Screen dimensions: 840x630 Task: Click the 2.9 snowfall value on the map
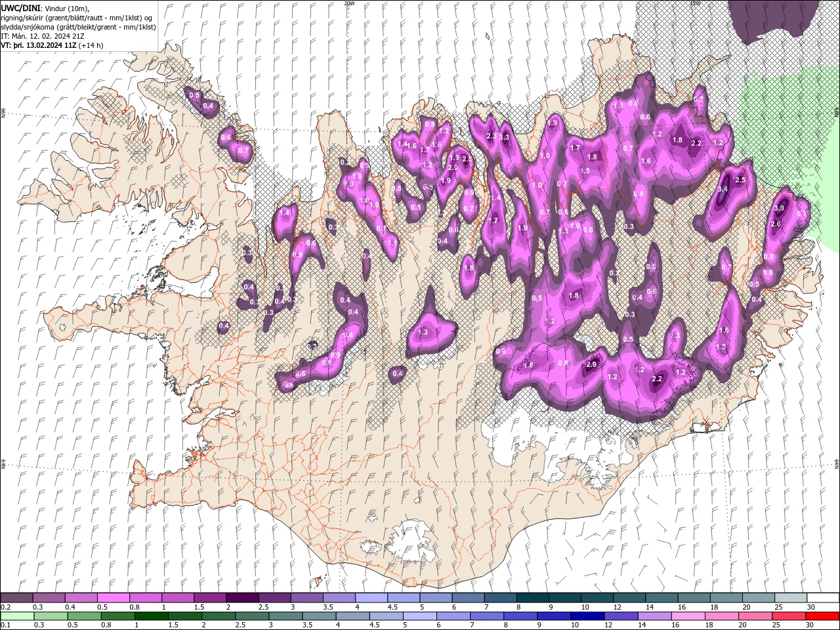pyautogui.click(x=591, y=365)
